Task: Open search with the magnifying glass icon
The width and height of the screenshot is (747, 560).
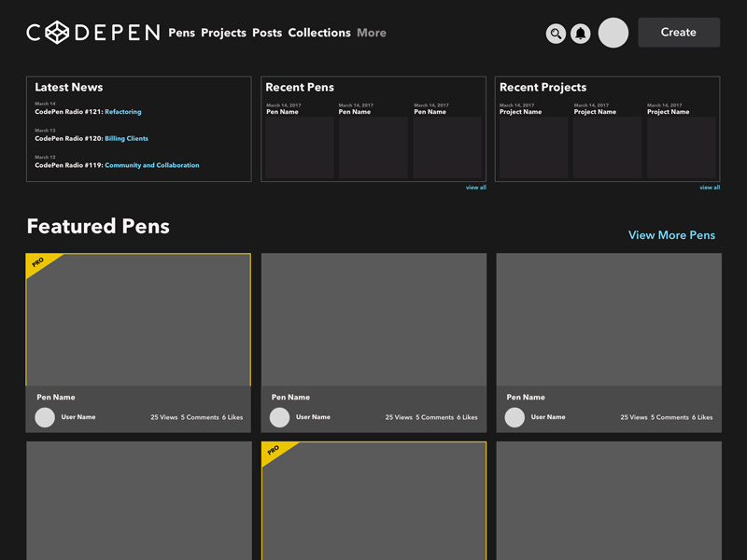Action: pyautogui.click(x=556, y=34)
